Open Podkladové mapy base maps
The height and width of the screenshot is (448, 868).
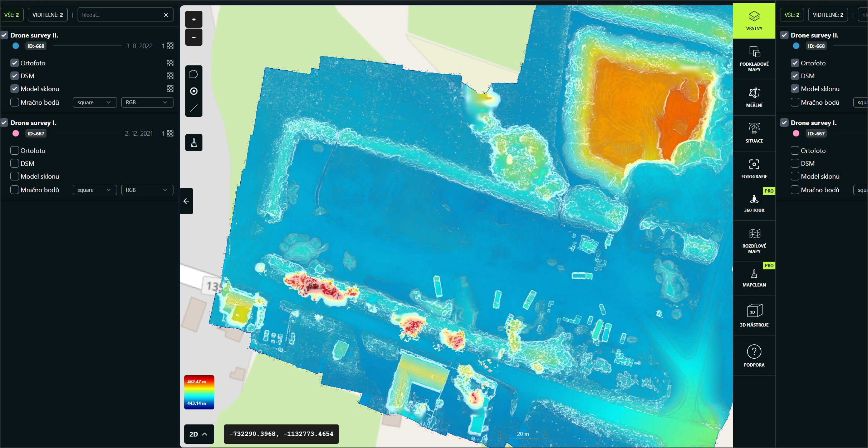coord(754,59)
